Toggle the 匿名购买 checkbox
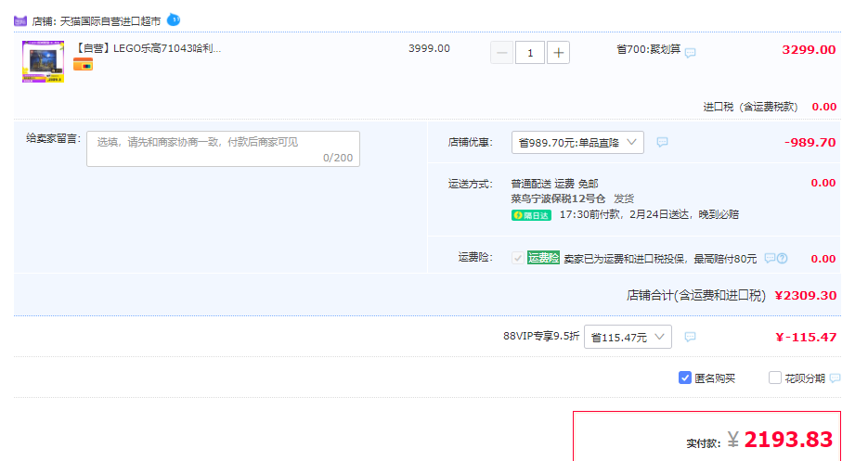Image resolution: width=868 pixels, height=461 pixels. coord(685,378)
